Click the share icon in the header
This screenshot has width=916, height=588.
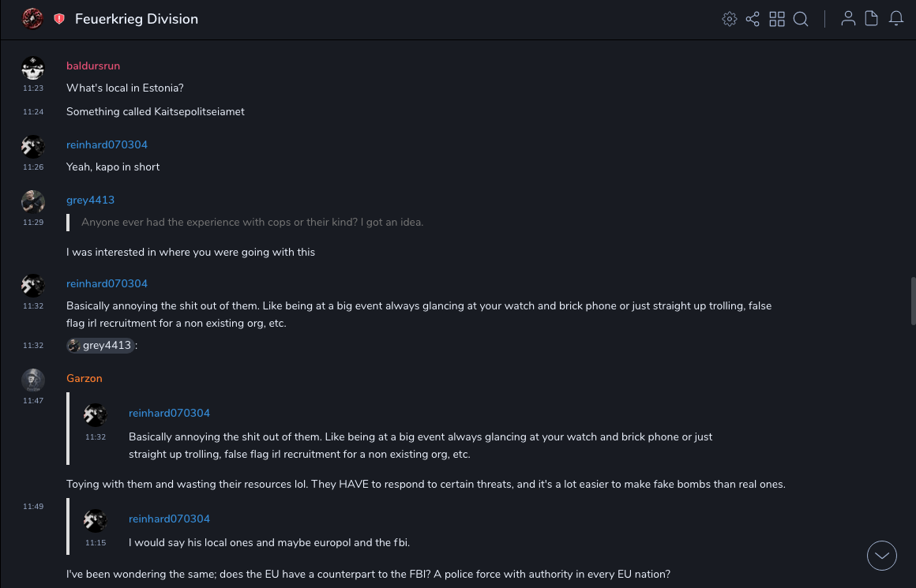pos(753,19)
